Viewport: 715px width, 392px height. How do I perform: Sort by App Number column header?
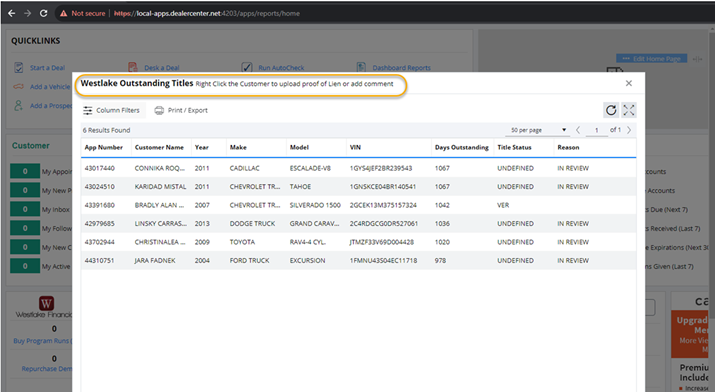[x=104, y=147]
